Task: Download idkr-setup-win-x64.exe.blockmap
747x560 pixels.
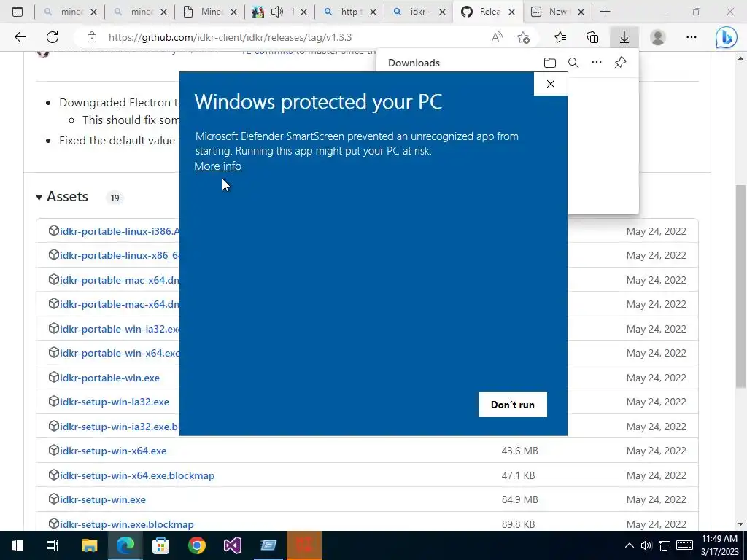Action: [x=137, y=475]
